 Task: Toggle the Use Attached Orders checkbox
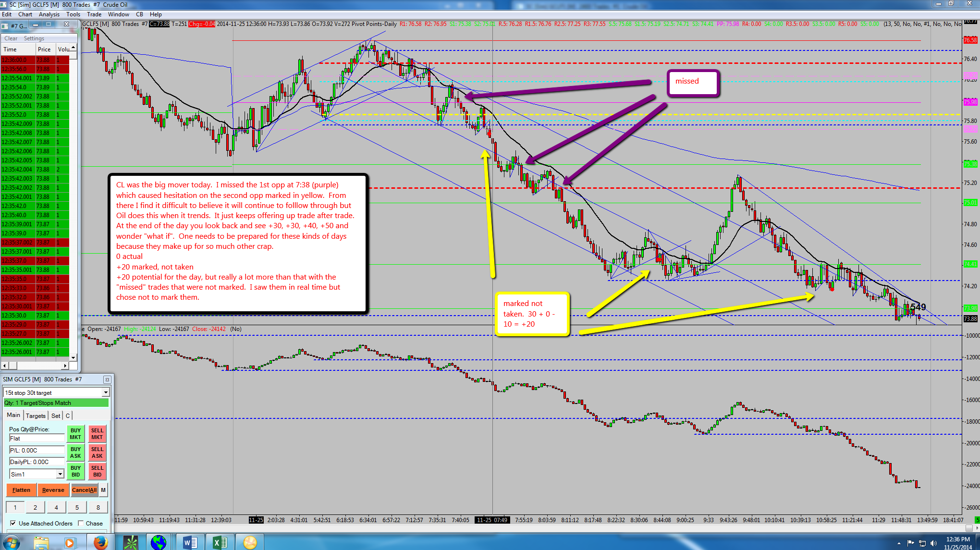(x=13, y=523)
